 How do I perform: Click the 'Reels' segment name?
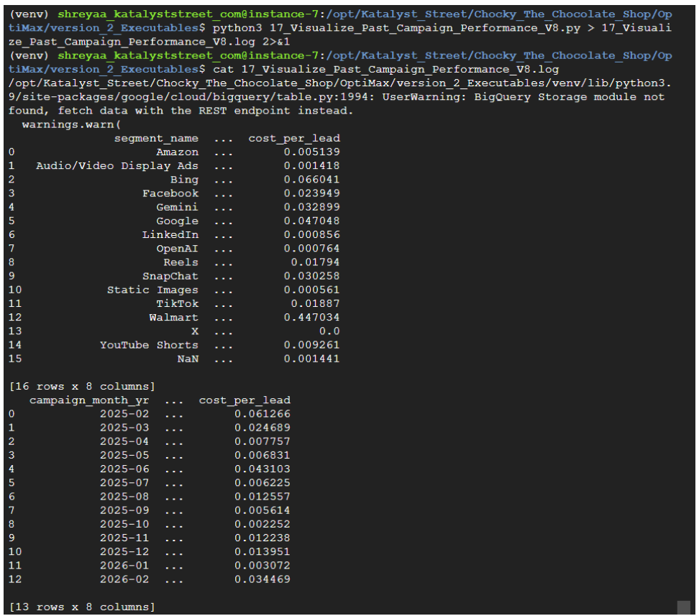[x=181, y=262]
